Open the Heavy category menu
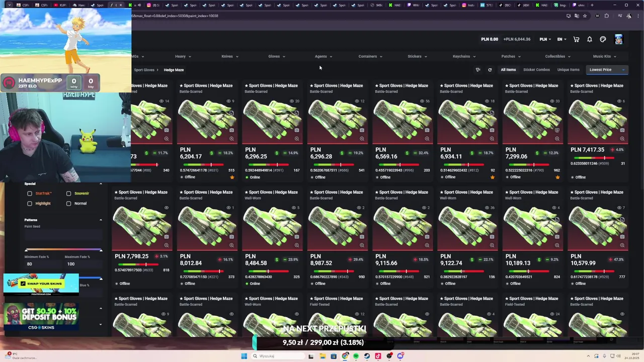Screen dimensions: 644x362 (183, 56)
